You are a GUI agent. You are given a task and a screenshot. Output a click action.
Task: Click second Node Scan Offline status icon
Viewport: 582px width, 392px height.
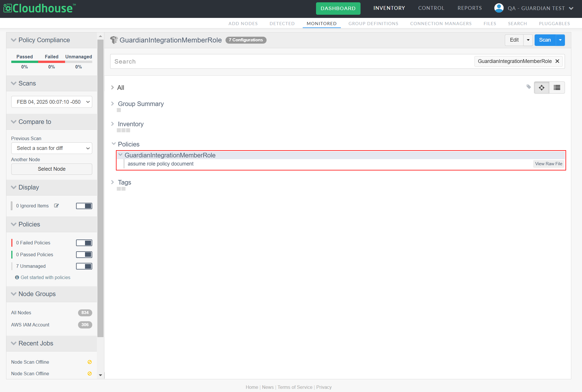click(90, 374)
